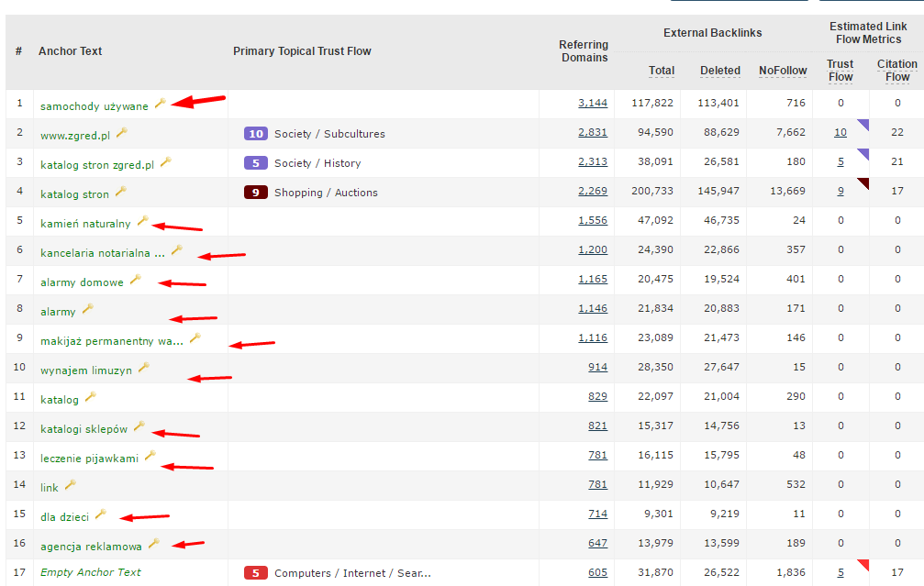Click the key icon beside 'katalog stron zgred.pl'
924x586 pixels.
[166, 162]
